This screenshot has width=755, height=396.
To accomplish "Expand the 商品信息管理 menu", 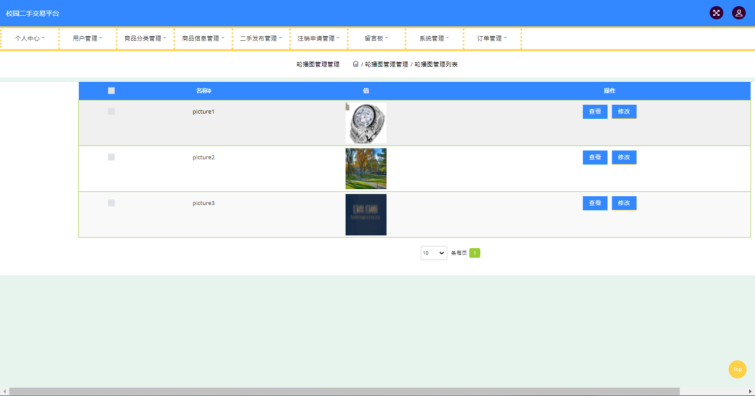I will point(203,38).
